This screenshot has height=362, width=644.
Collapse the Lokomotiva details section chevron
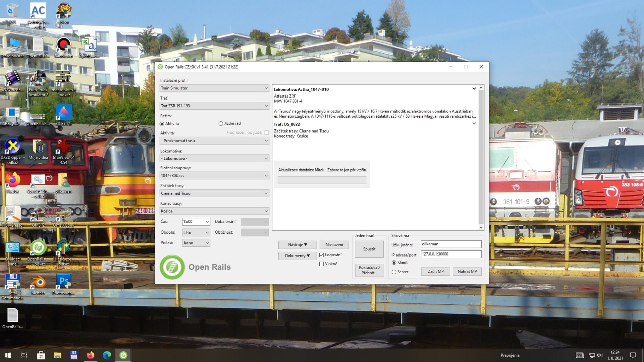coord(474,89)
